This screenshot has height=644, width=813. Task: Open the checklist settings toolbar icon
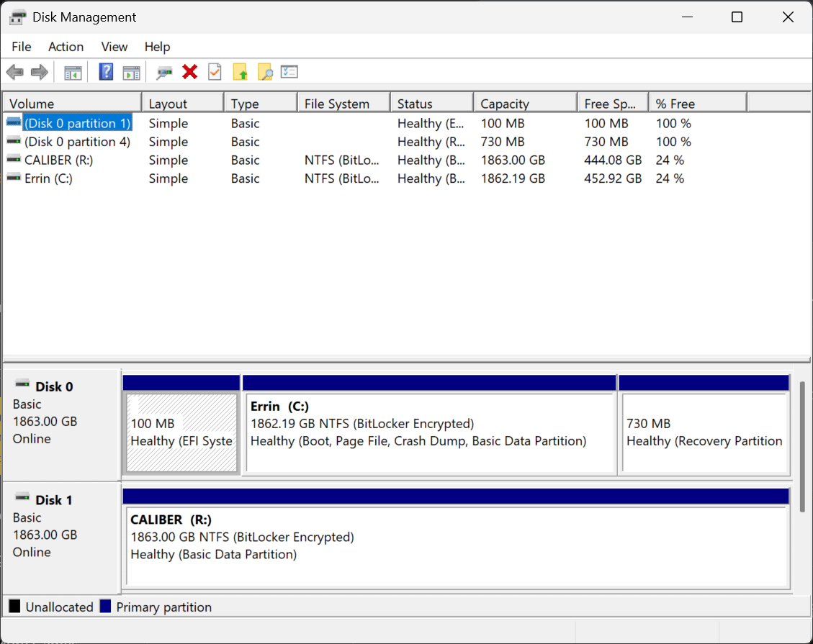289,72
